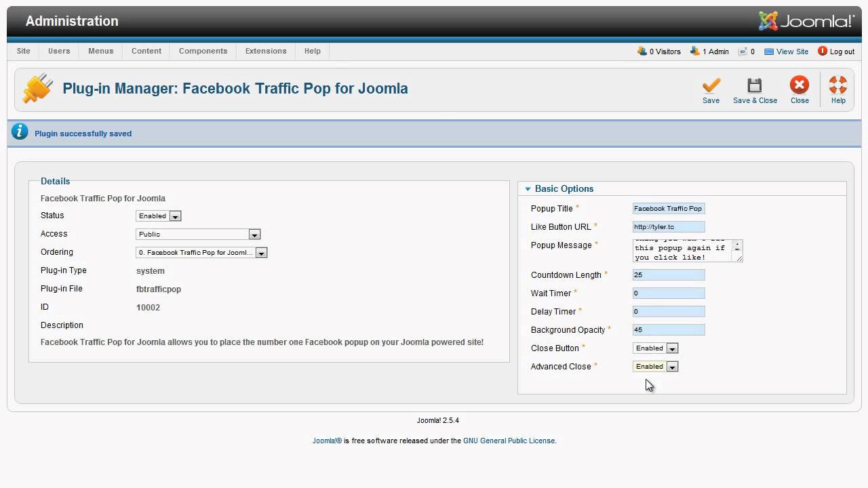Click the Save label button
Image resolution: width=868 pixels, height=488 pixels.
click(711, 100)
